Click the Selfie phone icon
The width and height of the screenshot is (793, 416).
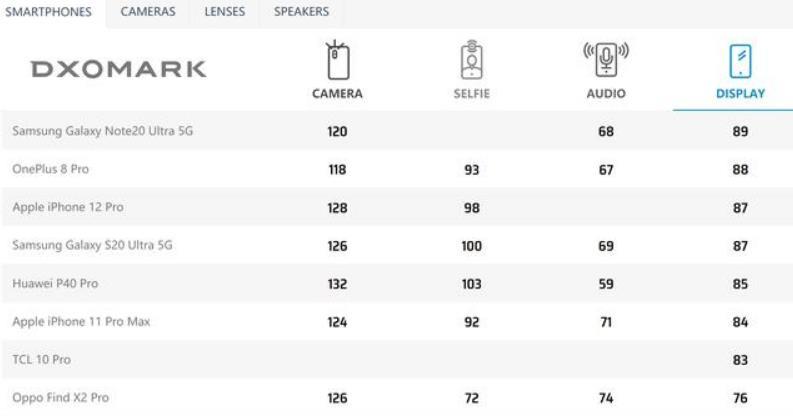(471, 60)
